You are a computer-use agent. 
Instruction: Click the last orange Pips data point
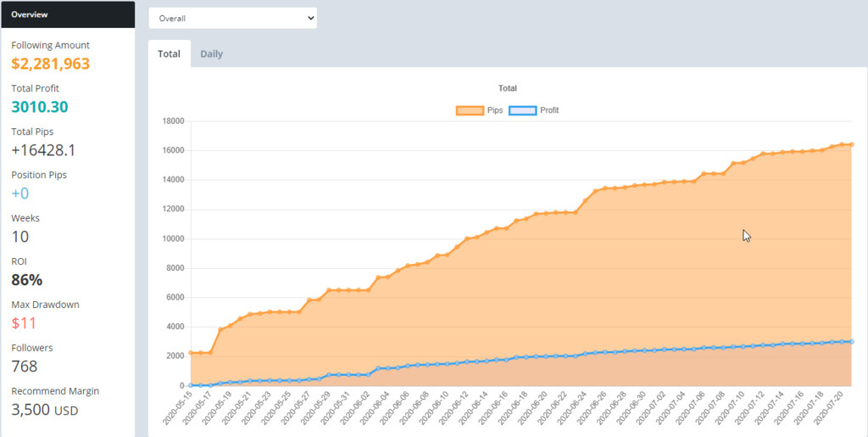[x=851, y=144]
